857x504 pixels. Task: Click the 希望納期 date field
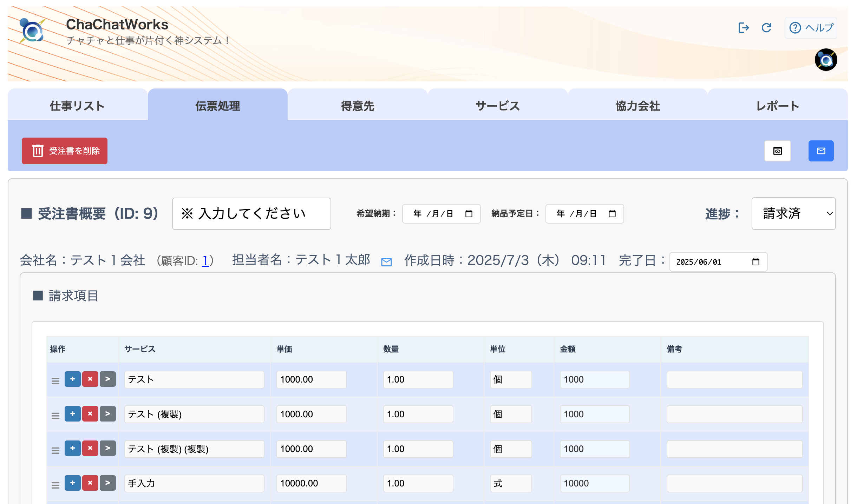click(441, 214)
